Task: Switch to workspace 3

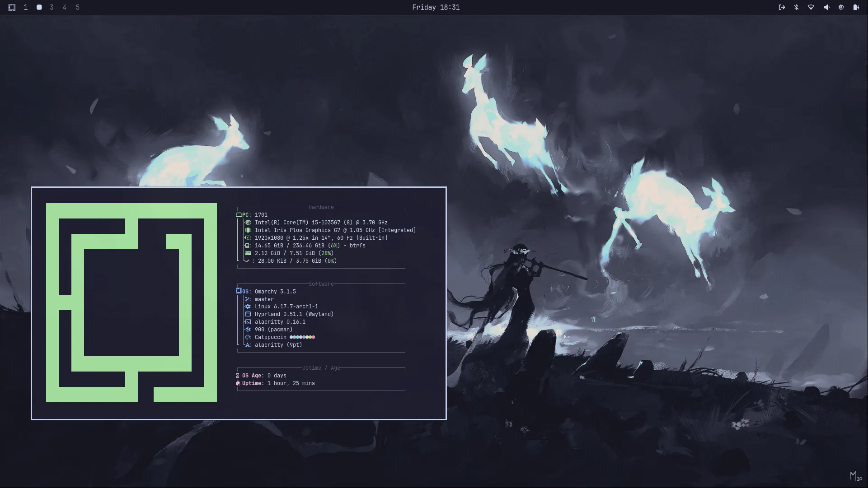Action: pyautogui.click(x=52, y=7)
